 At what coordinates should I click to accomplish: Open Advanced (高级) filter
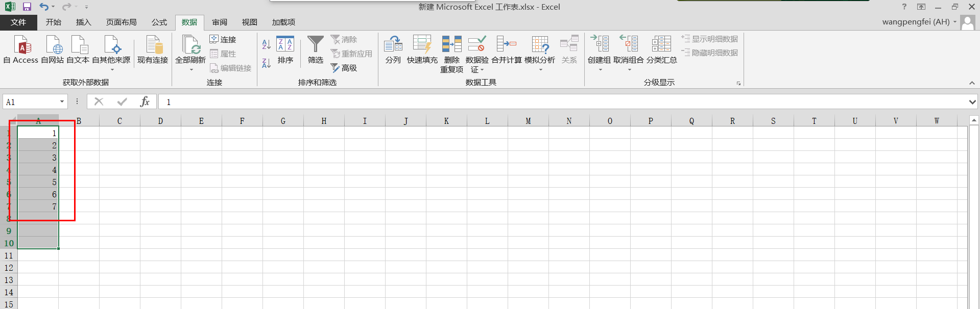pos(344,68)
